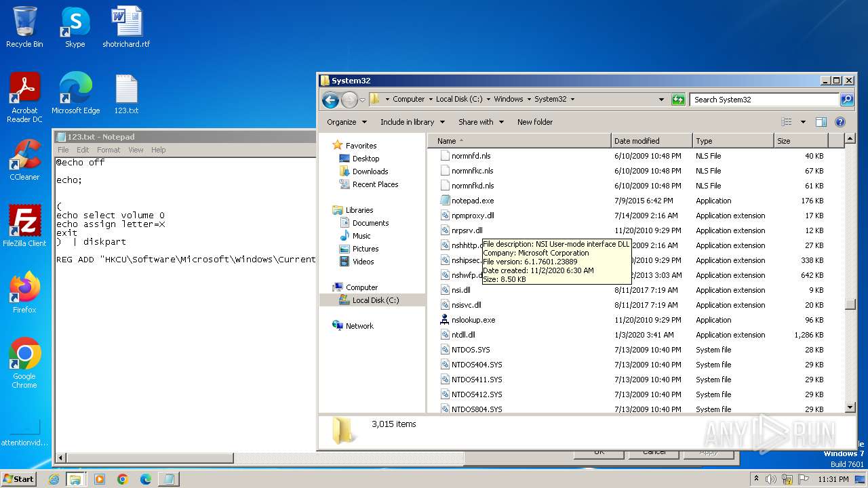868x488 pixels.
Task: Open Windows Media Player from the taskbar
Action: tap(100, 479)
